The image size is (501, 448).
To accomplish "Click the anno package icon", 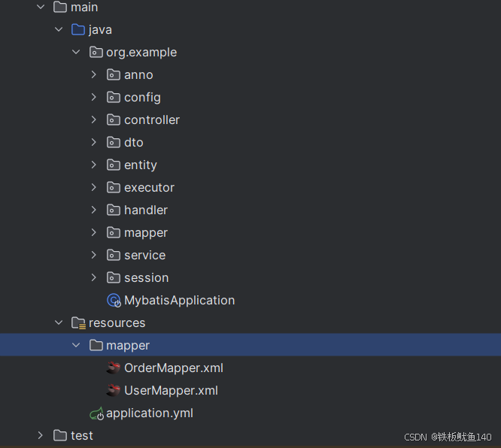I will click(114, 74).
